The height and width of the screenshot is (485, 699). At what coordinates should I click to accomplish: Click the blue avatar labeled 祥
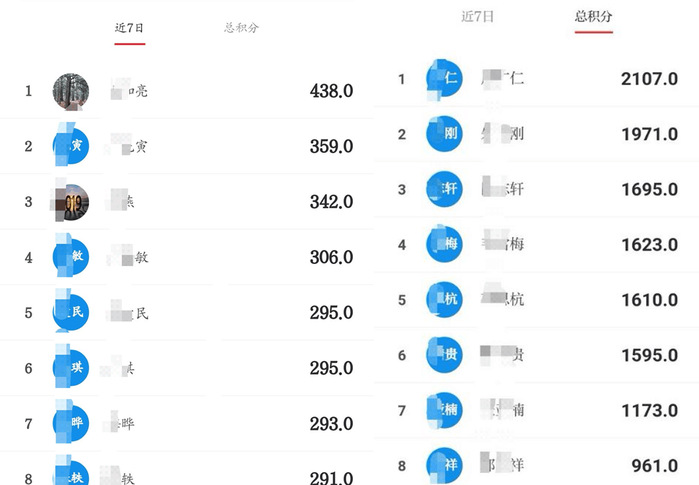[x=446, y=465]
